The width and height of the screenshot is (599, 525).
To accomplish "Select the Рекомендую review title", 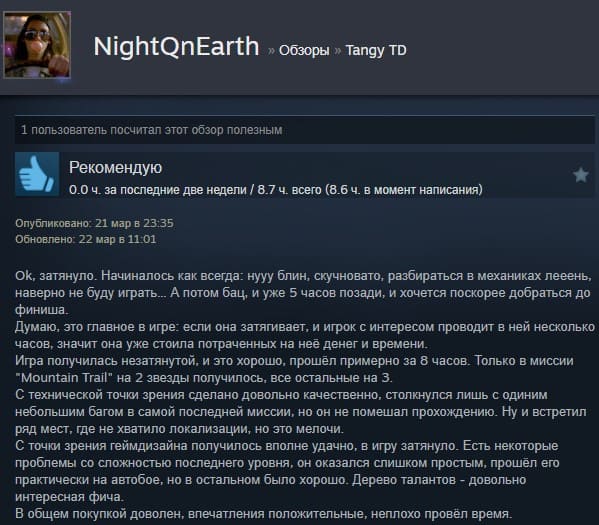I will 115,167.
